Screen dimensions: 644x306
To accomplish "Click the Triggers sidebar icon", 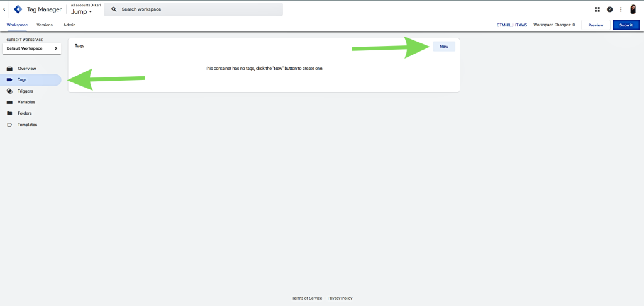I will (x=9, y=91).
